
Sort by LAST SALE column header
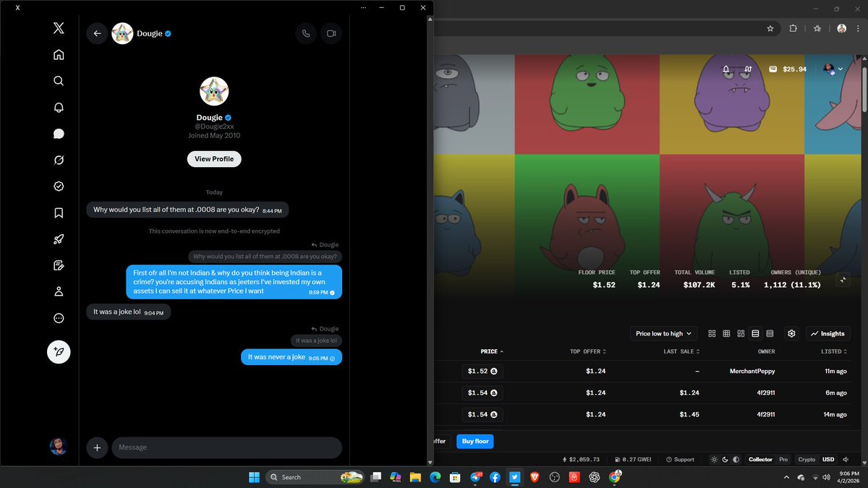[x=681, y=351]
